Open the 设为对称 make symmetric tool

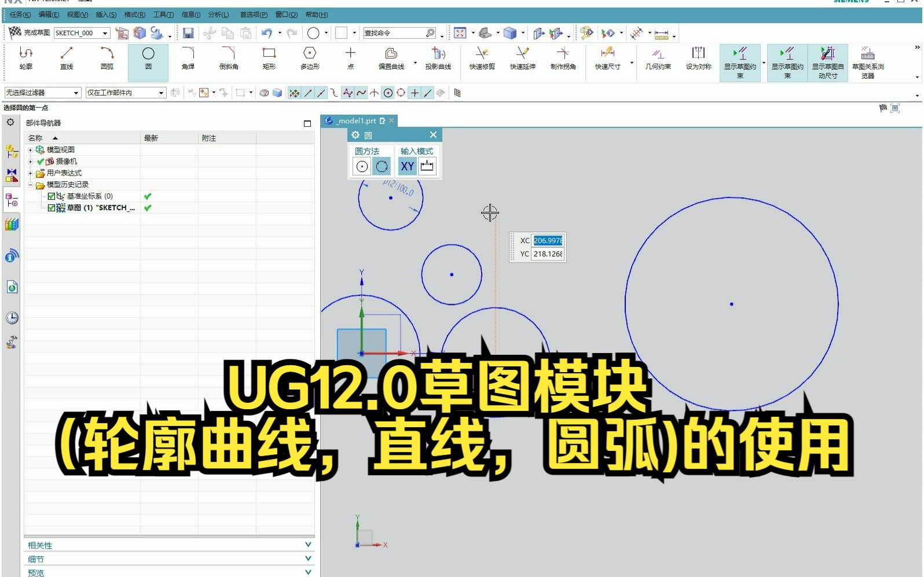point(699,59)
